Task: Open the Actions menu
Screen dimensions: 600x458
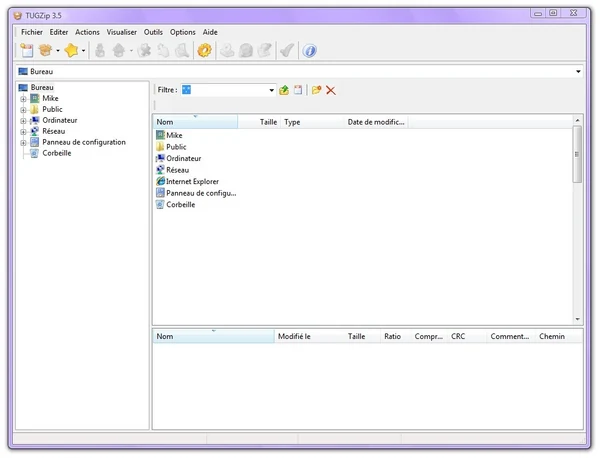Action: 87,32
